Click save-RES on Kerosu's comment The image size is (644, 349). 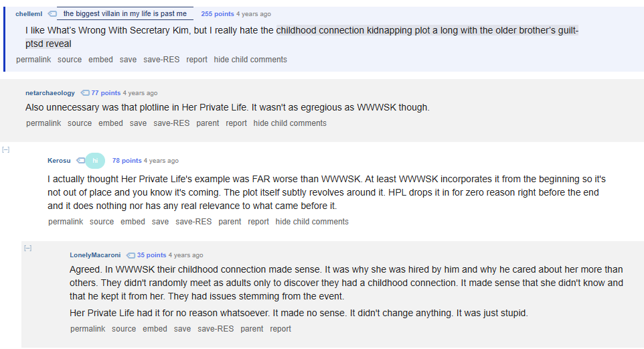[193, 222]
